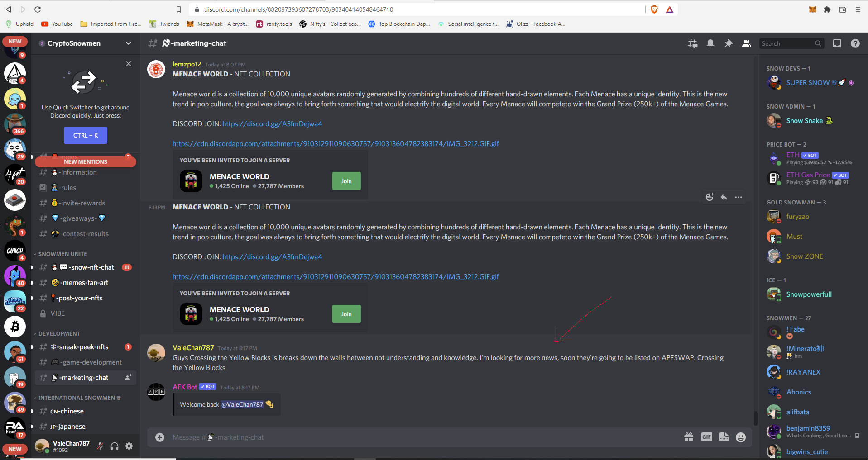Reload the page button
The width and height of the screenshot is (868, 460).
coord(38,9)
